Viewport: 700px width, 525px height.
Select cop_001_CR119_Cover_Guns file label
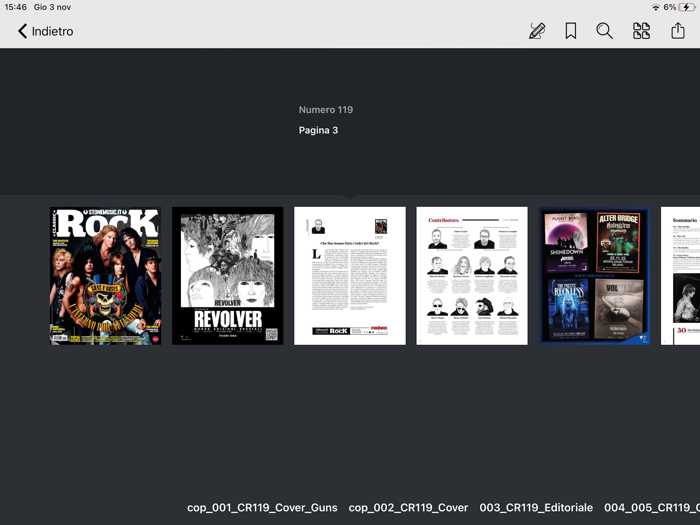(262, 508)
